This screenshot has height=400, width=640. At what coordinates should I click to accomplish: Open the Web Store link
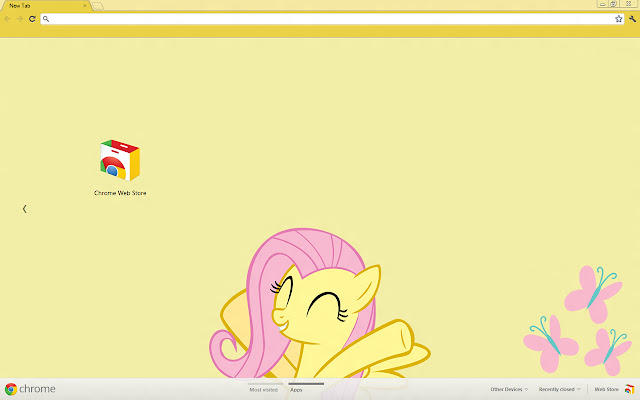607,389
